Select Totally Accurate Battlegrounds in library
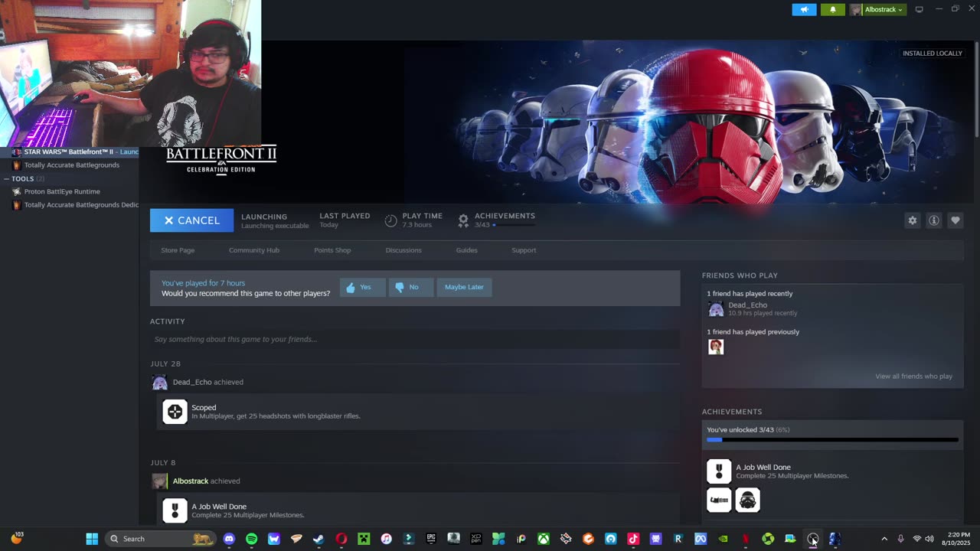This screenshot has height=551, width=980. tap(70, 165)
